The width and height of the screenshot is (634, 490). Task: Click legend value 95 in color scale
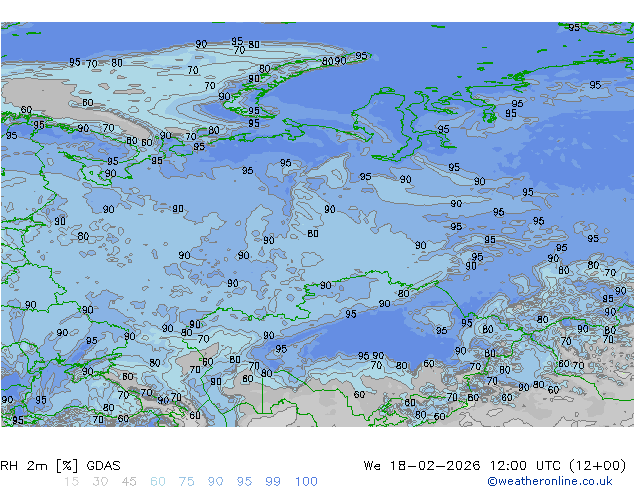[x=244, y=482]
